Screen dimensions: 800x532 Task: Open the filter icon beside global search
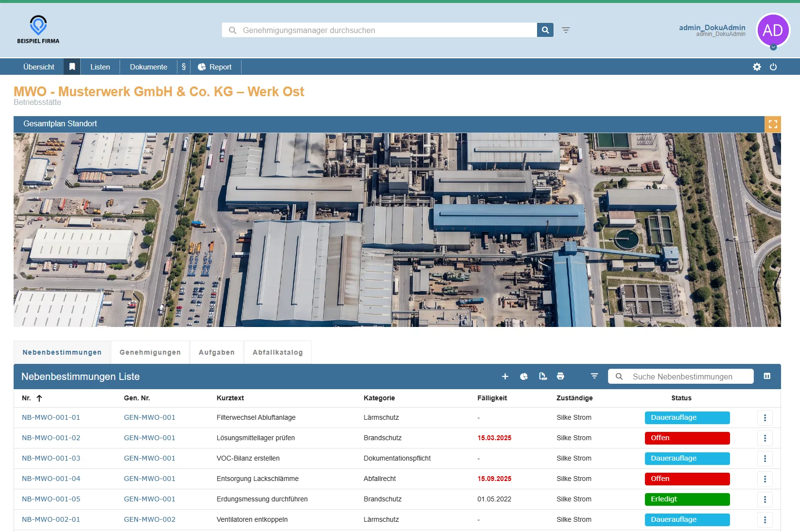coord(566,30)
